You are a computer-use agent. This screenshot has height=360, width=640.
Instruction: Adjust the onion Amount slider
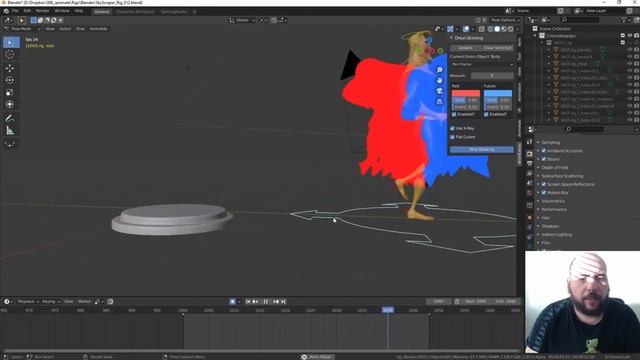492,76
